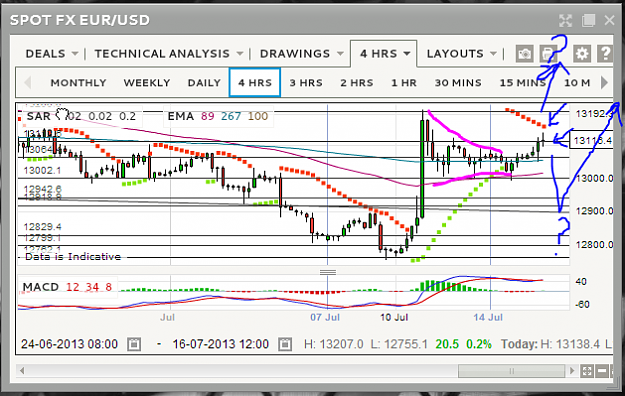625x396 pixels.
Task: Click the print chart icon
Action: click(548, 54)
